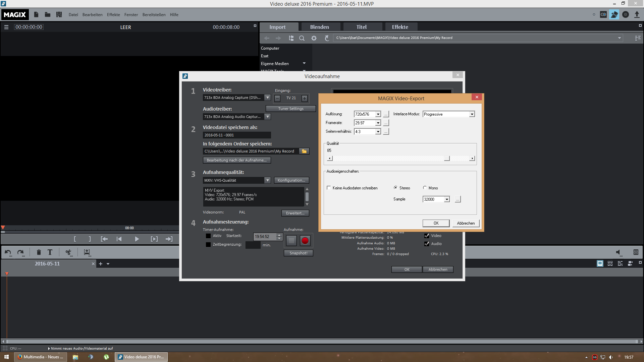Click Abbrechen in Video-Export dialog
The height and width of the screenshot is (362, 644).
466,223
